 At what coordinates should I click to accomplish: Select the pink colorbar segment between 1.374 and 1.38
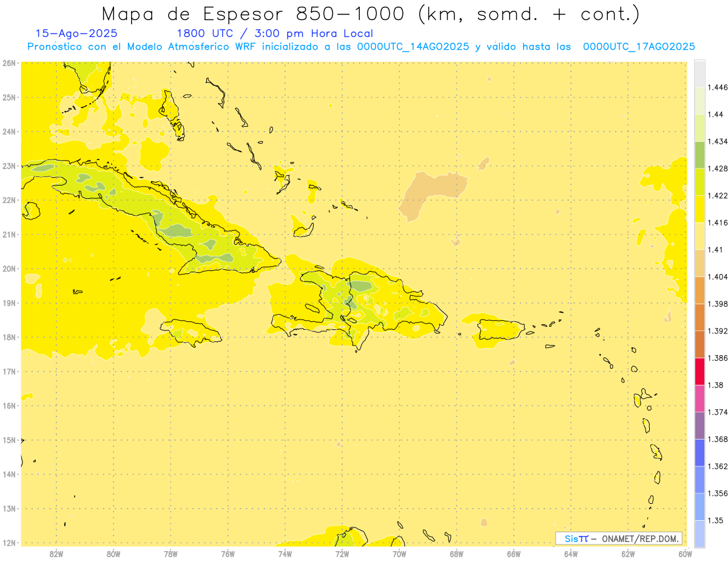(x=699, y=398)
